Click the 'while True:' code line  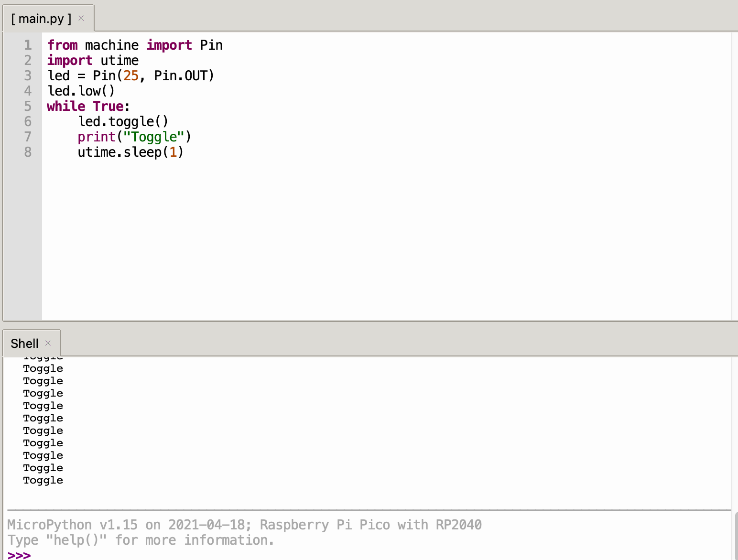[x=88, y=106]
